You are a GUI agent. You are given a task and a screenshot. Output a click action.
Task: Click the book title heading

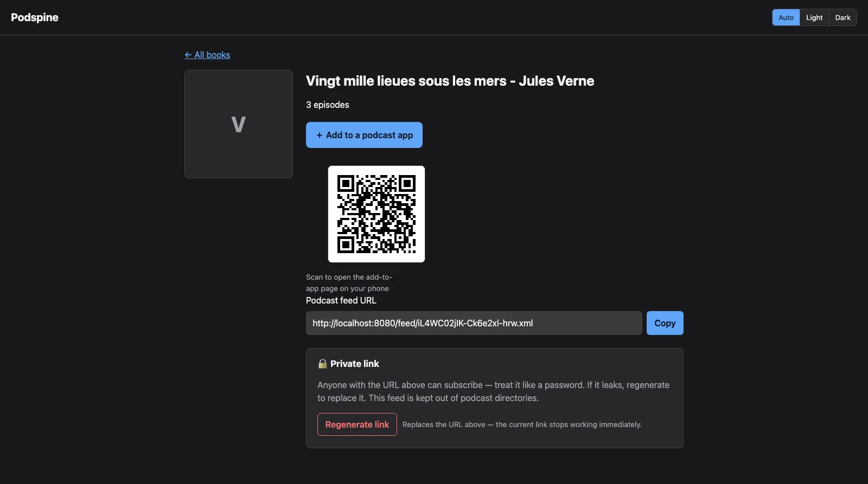coord(450,81)
